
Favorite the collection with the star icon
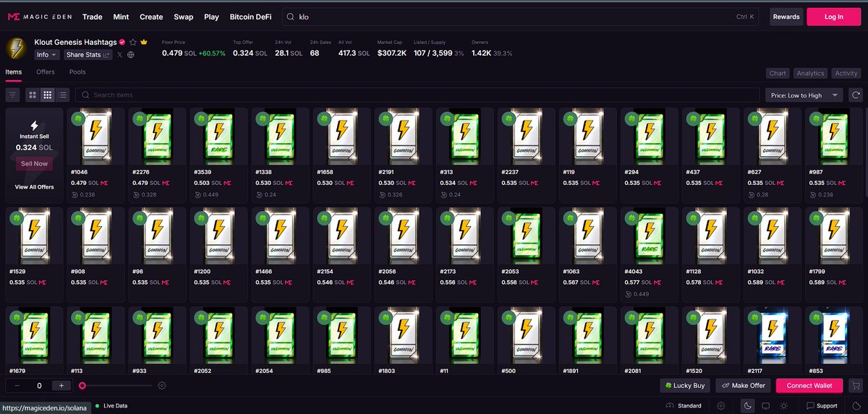click(133, 42)
